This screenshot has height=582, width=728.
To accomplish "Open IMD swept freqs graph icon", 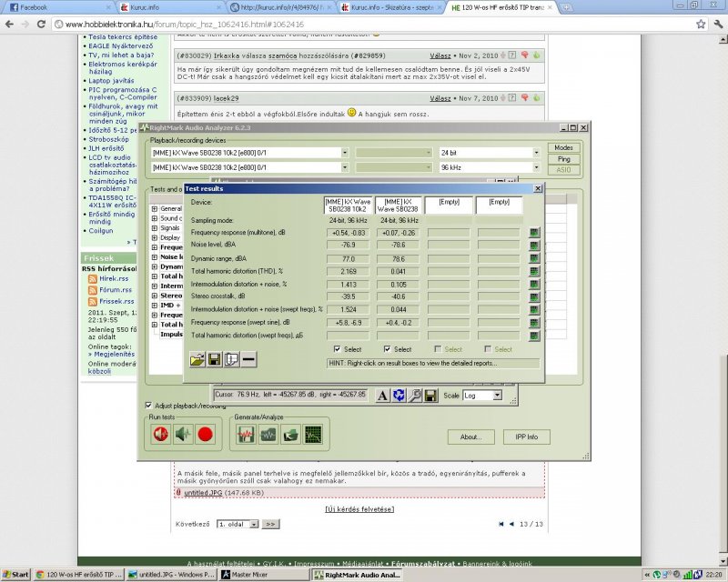I will coord(534,309).
